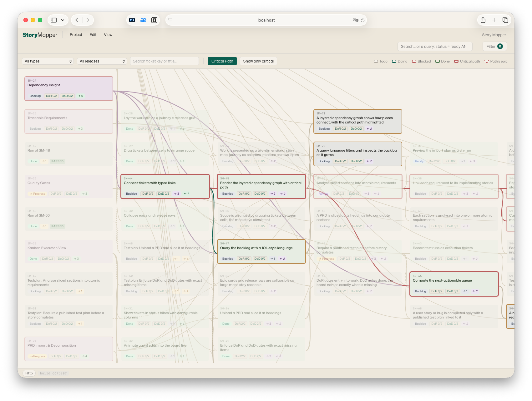
Task: Click the →1 outgoing link on SM-47
Action: (273, 259)
